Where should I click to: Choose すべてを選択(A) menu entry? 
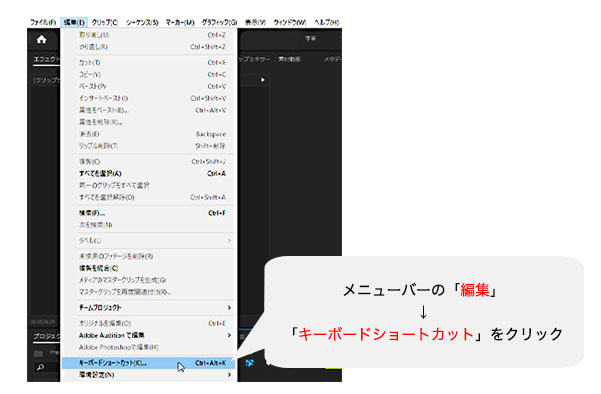point(149,173)
